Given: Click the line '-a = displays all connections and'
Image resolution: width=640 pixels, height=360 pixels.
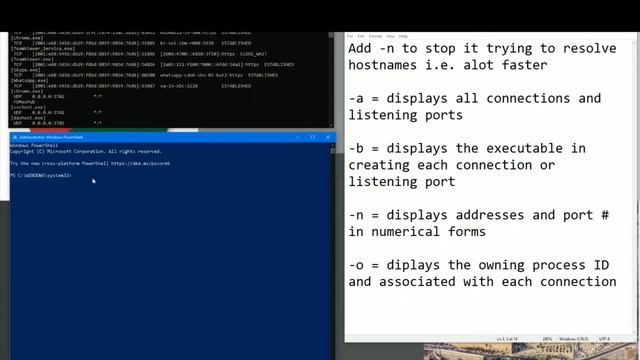Looking at the screenshot, I should [475, 98].
